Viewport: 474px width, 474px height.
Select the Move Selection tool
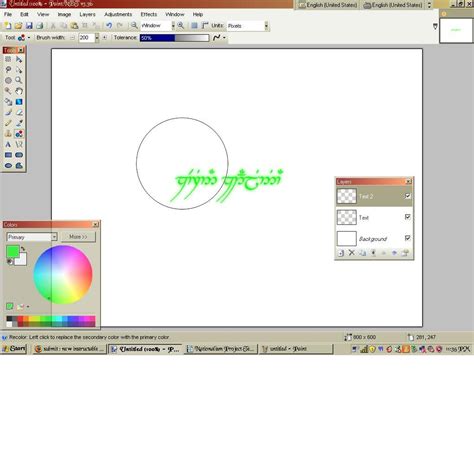point(19,70)
